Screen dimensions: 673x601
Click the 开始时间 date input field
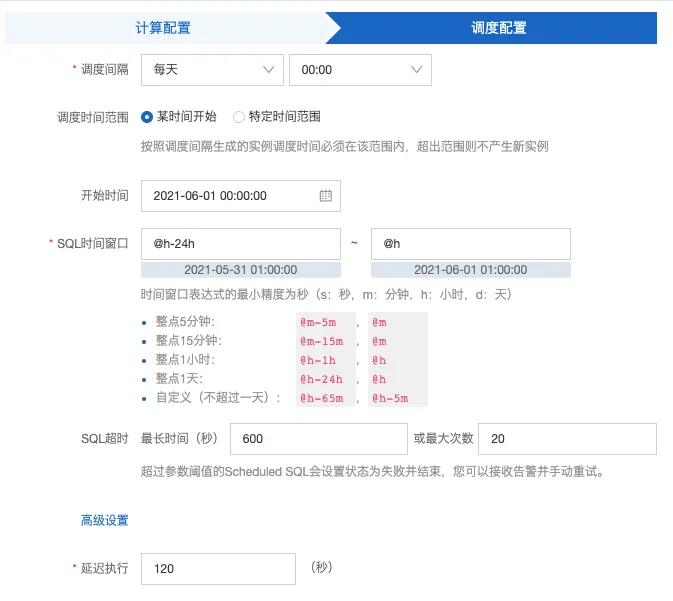pos(241,196)
